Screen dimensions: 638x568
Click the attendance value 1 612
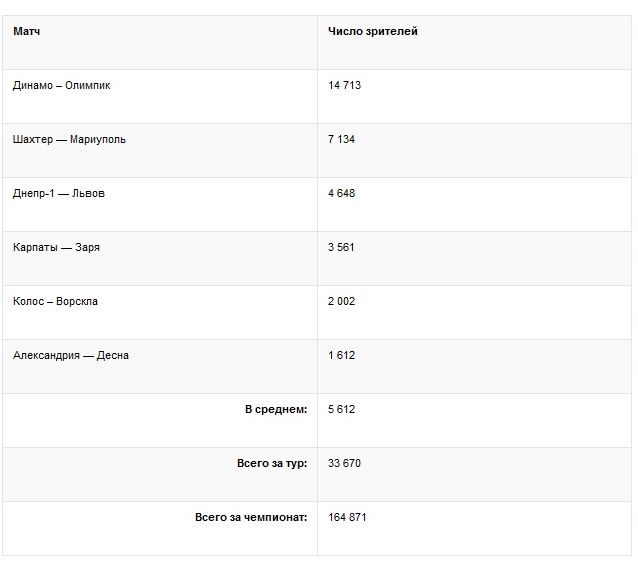click(341, 356)
